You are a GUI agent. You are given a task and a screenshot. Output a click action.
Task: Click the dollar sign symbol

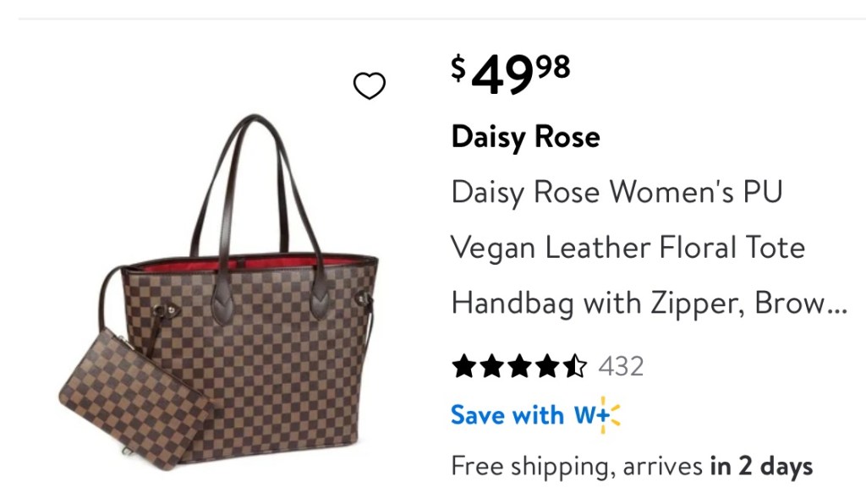[458, 68]
